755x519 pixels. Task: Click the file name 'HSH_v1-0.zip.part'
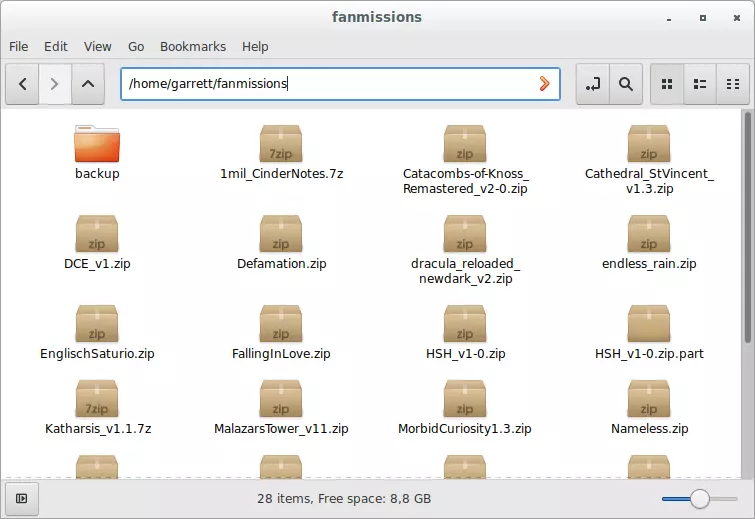pyautogui.click(x=649, y=353)
